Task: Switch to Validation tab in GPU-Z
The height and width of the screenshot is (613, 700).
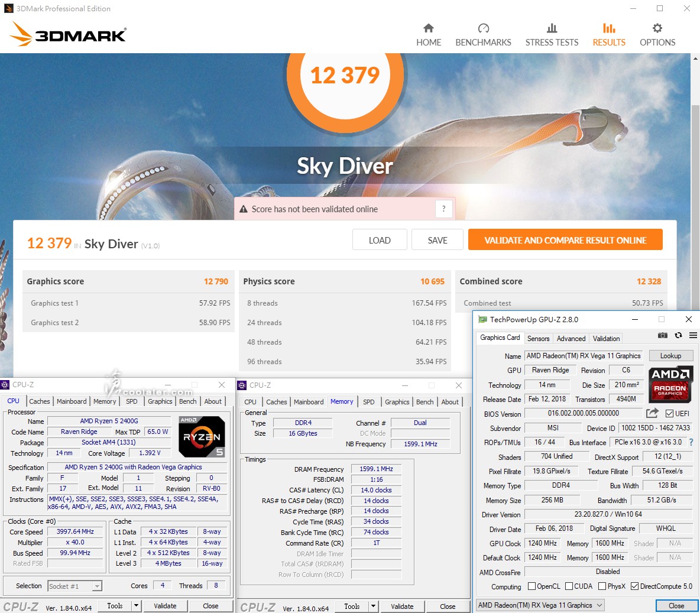Action: click(606, 339)
